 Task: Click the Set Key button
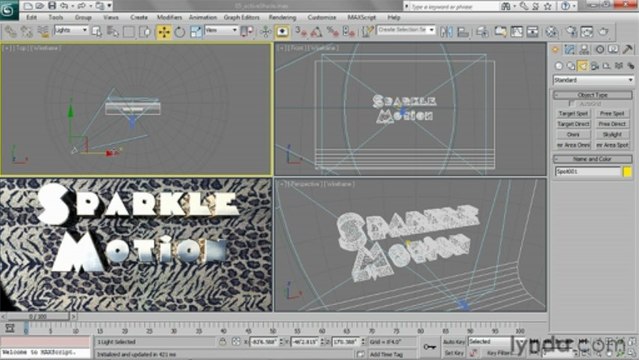click(454, 353)
